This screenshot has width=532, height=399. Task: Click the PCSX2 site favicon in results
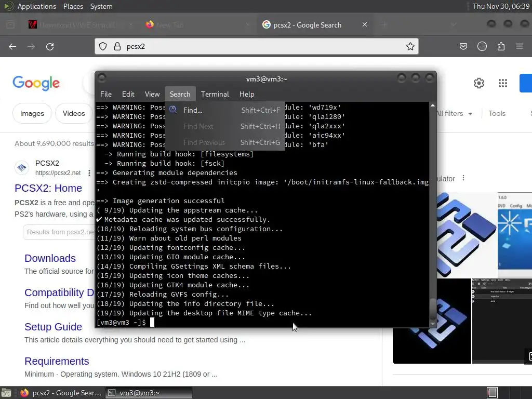pyautogui.click(x=22, y=168)
